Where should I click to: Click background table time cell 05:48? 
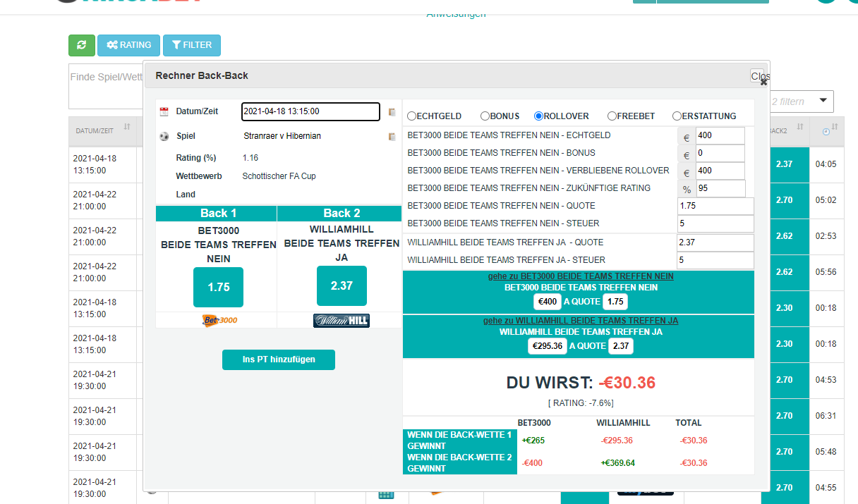(x=826, y=452)
